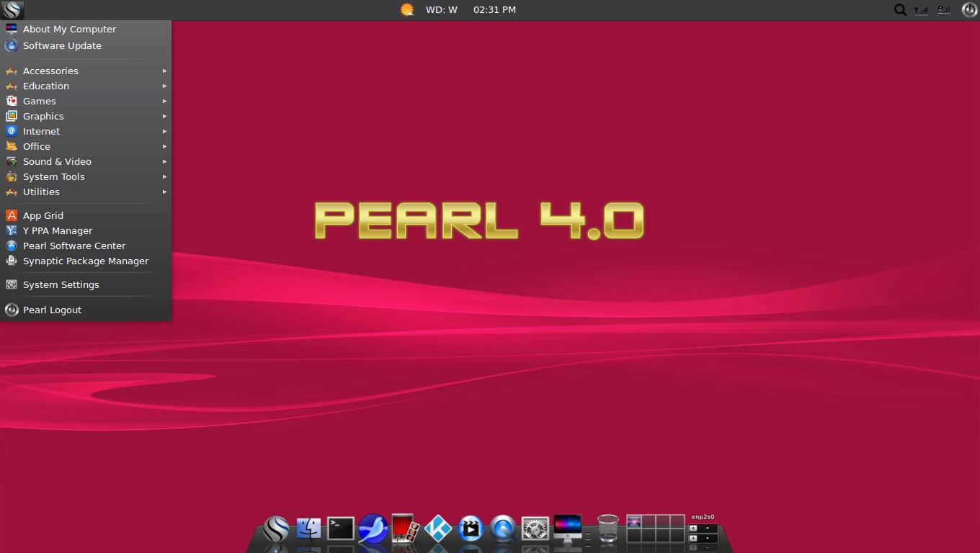
Task: Click the WD: W wind indicator
Action: point(442,10)
